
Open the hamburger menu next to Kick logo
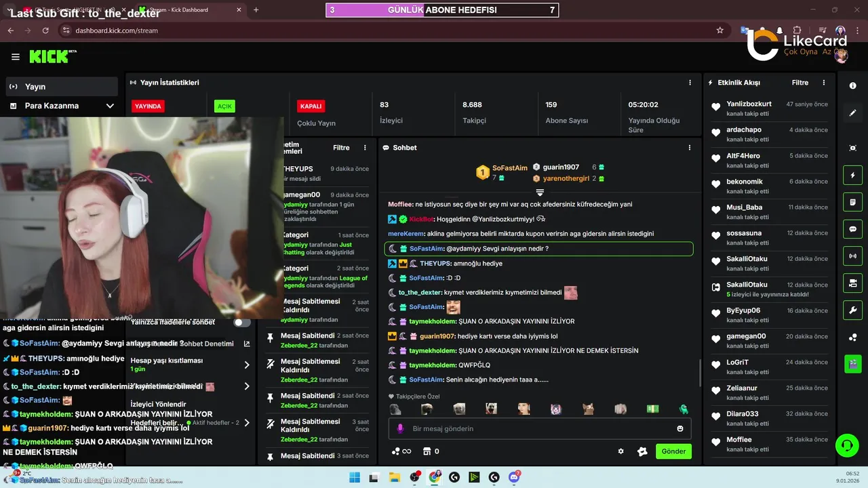point(16,57)
